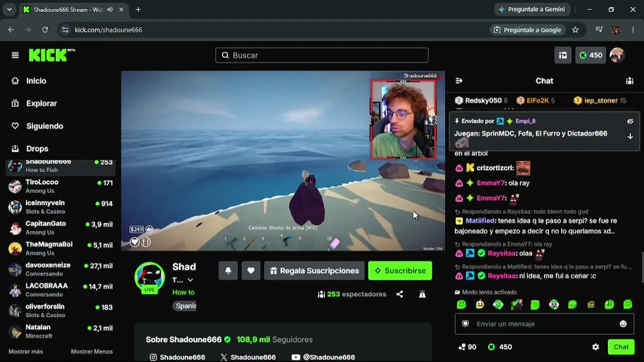Image resolution: width=644 pixels, height=362 pixels.
Task: Click Matiified username in chat
Action: pyautogui.click(x=480, y=221)
